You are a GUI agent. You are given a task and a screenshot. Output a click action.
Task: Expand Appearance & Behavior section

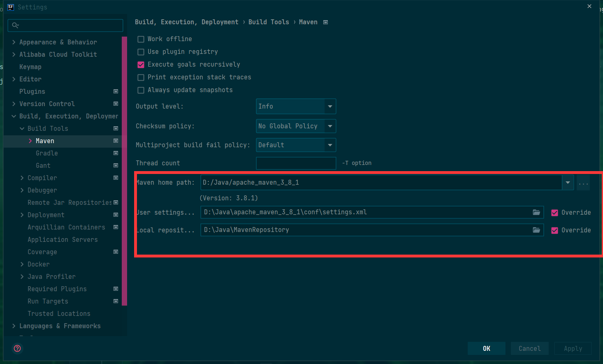pos(14,42)
